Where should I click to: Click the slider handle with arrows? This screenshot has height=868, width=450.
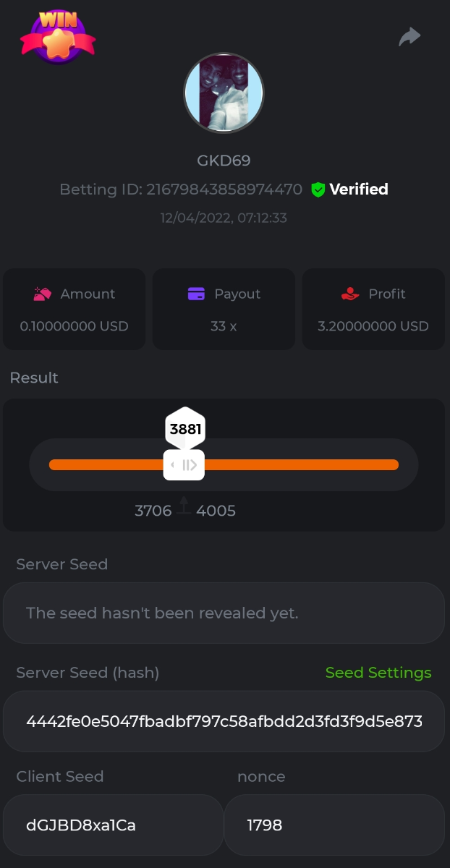(184, 464)
